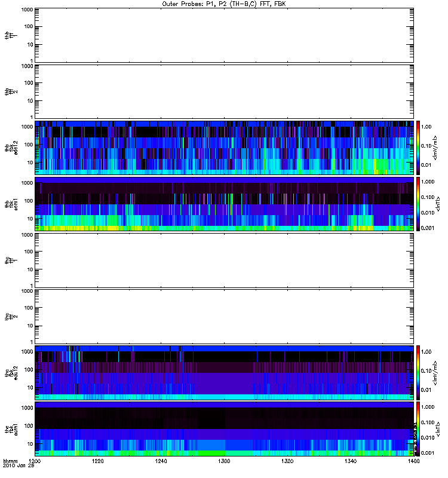Image resolution: width=448 pixels, height=478 pixels.
Task: Click the '0.10' value on the thb edc12 color bar
Action: [426, 146]
